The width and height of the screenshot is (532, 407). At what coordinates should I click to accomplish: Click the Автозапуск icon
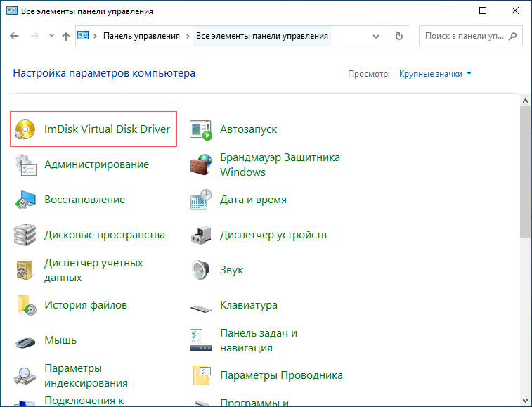201,129
